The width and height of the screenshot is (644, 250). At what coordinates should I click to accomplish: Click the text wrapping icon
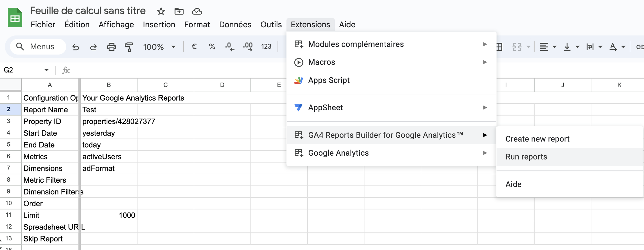coord(590,47)
